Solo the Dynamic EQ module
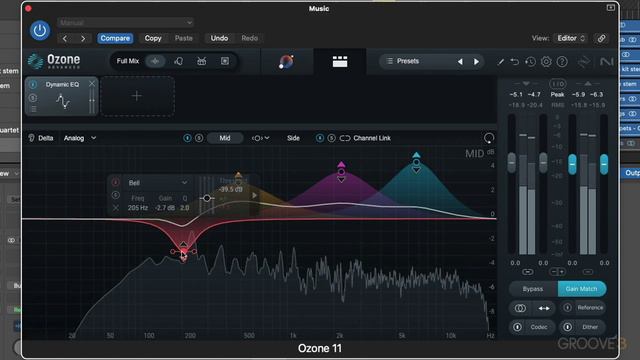Image resolution: width=640 pixels, height=360 pixels. (x=33, y=98)
